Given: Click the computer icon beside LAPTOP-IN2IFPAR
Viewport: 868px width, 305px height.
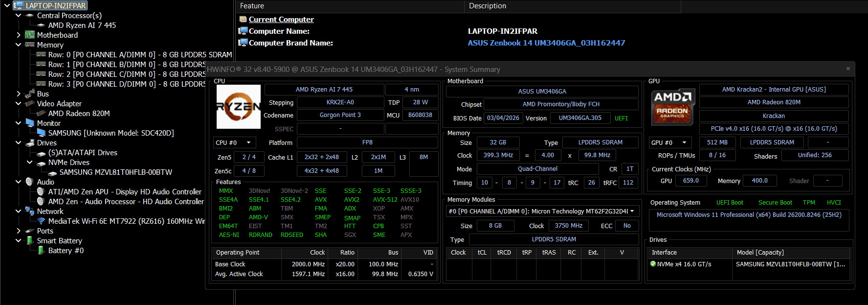Looking at the screenshot, I should (19, 6).
